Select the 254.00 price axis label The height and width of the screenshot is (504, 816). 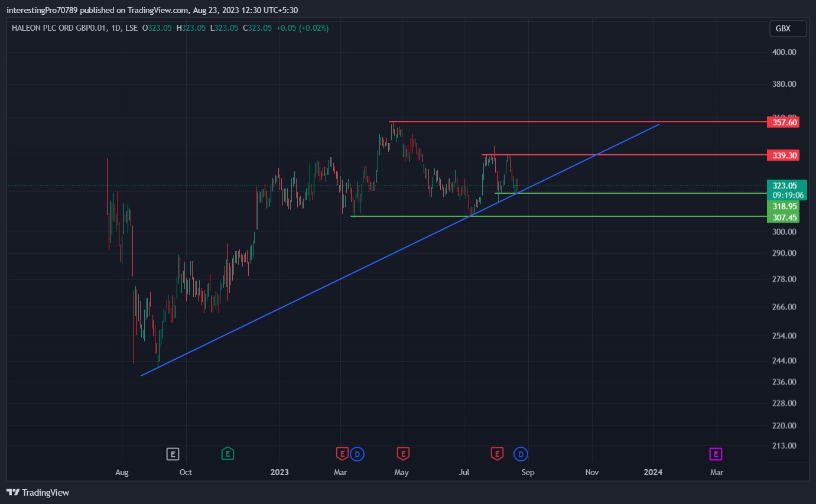tap(785, 336)
